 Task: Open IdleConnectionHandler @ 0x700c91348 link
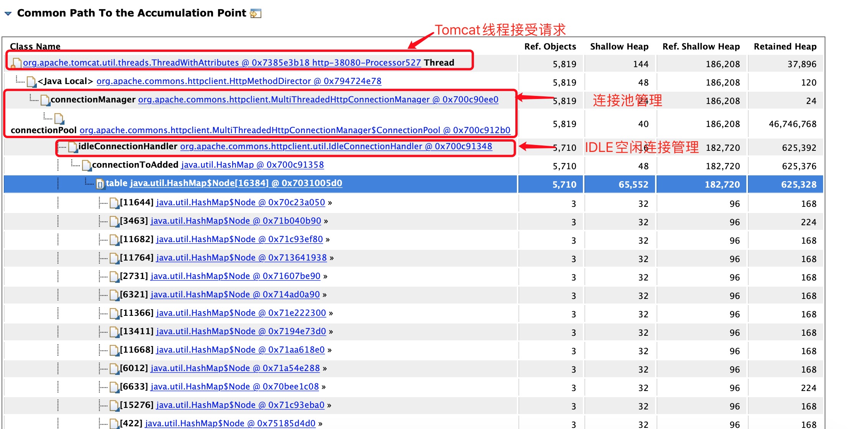tap(336, 146)
